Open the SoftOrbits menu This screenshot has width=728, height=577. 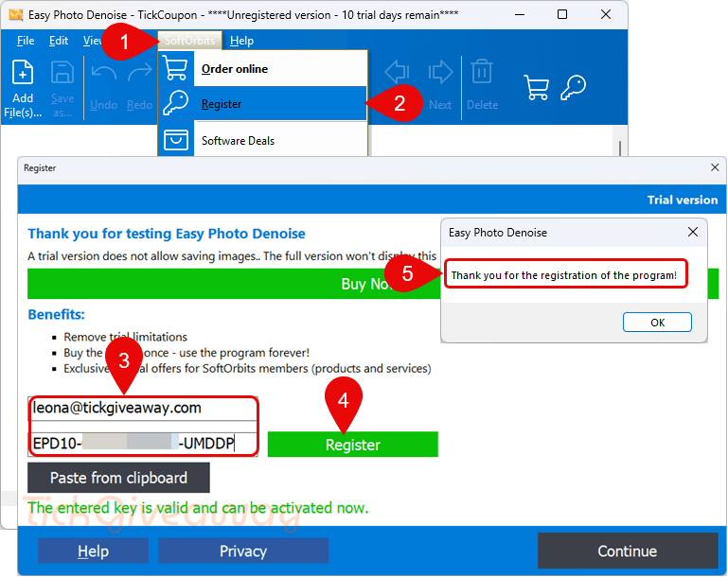click(190, 41)
